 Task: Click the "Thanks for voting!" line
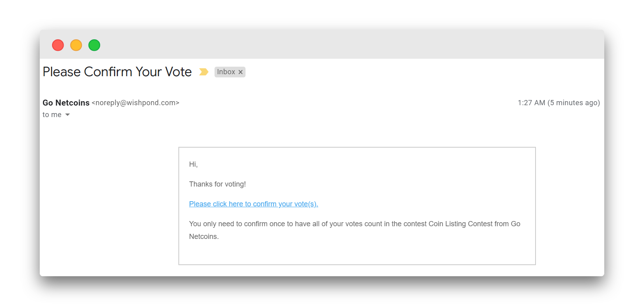click(217, 184)
